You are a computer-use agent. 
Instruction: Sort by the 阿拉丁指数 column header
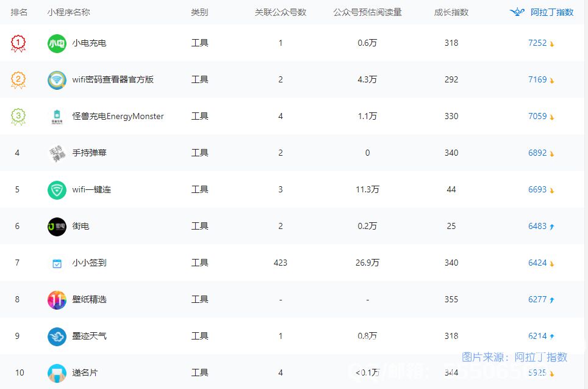click(x=552, y=12)
